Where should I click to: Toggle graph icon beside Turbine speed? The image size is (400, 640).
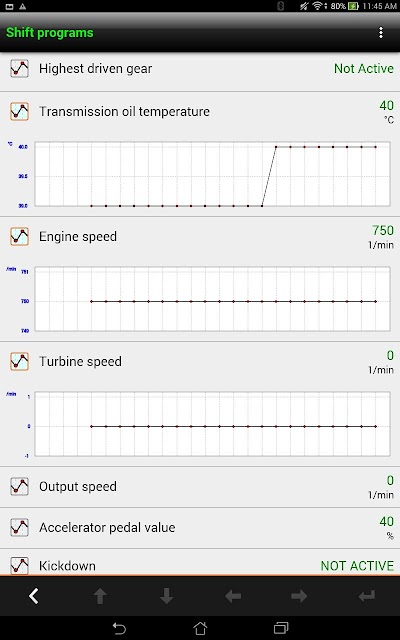tap(19, 361)
